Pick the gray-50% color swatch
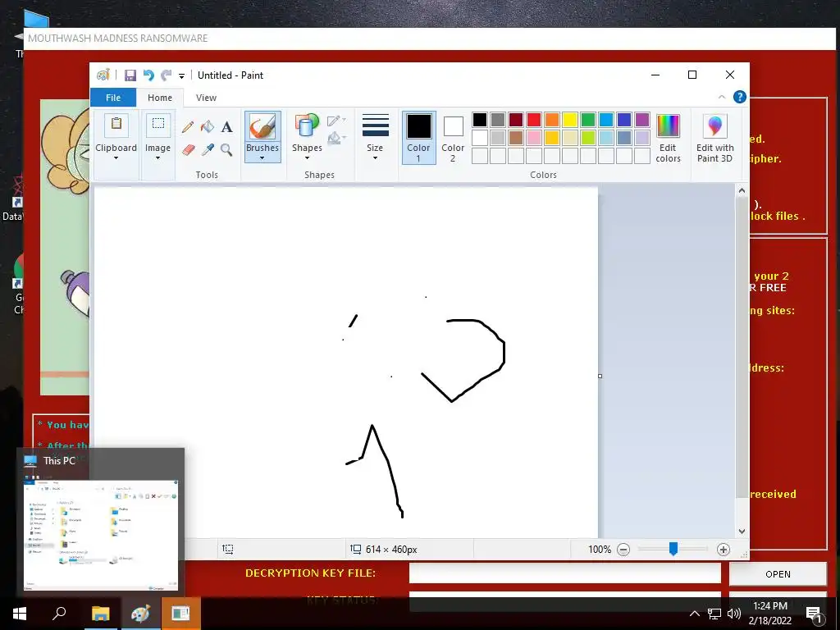This screenshot has width=840, height=630. click(x=498, y=120)
